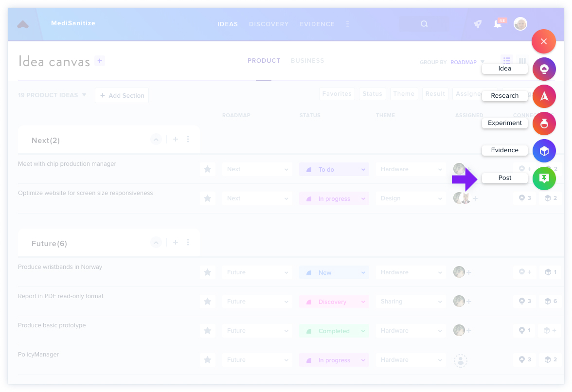The height and width of the screenshot is (392, 572).
Task: Collapse the Next(2) section chevron
Action: click(x=156, y=139)
